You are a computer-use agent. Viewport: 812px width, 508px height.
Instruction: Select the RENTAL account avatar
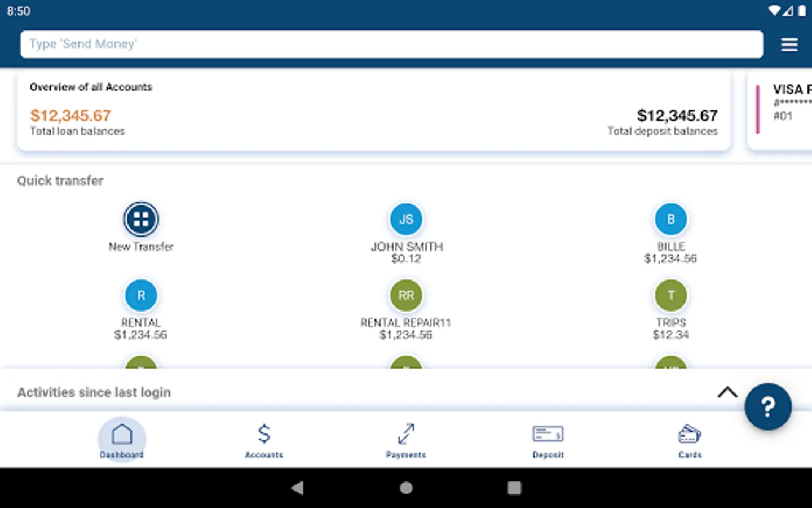[x=141, y=295]
